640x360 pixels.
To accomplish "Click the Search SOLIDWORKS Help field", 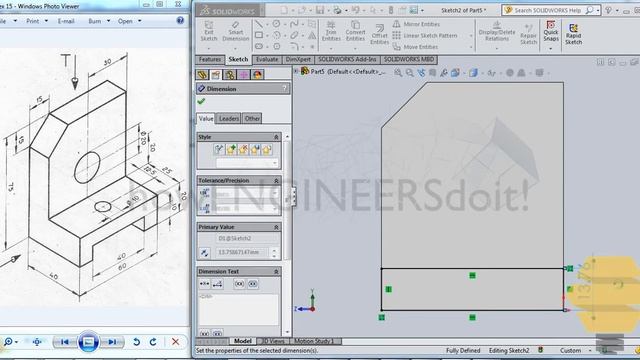I will click(547, 10).
